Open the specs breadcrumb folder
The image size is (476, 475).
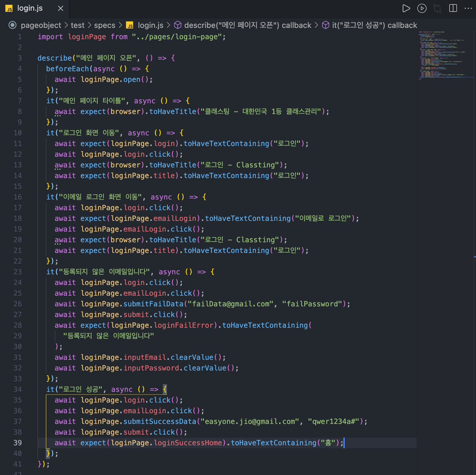pyautogui.click(x=104, y=25)
